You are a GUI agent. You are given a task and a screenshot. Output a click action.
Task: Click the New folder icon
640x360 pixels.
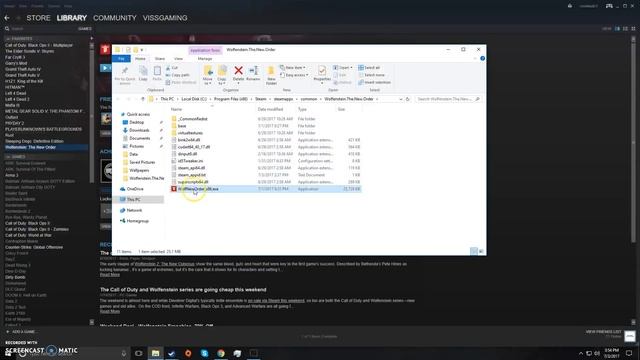(271, 71)
